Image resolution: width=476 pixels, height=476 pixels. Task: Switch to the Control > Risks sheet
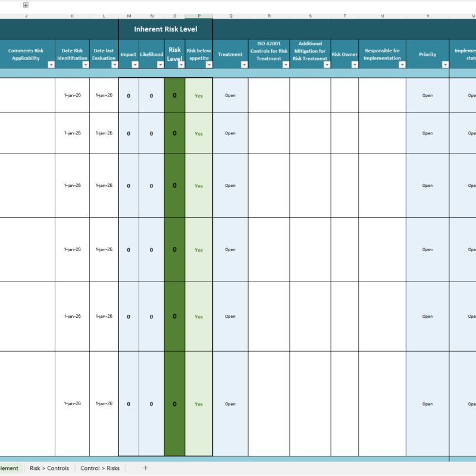pos(101,468)
